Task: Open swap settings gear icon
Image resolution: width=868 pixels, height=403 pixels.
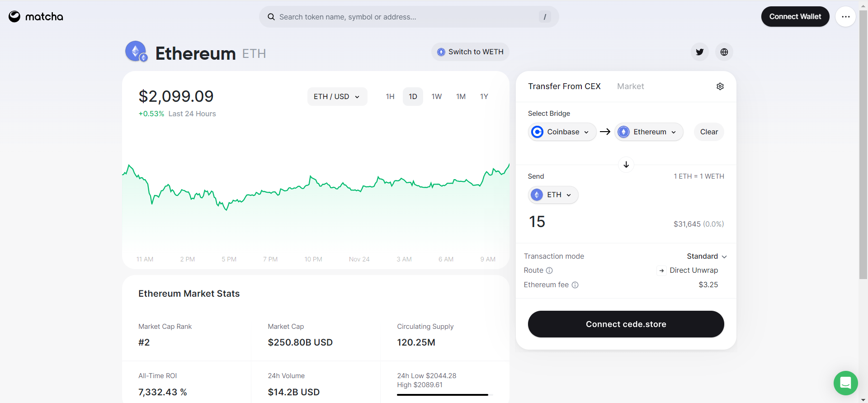Action: 720,86
